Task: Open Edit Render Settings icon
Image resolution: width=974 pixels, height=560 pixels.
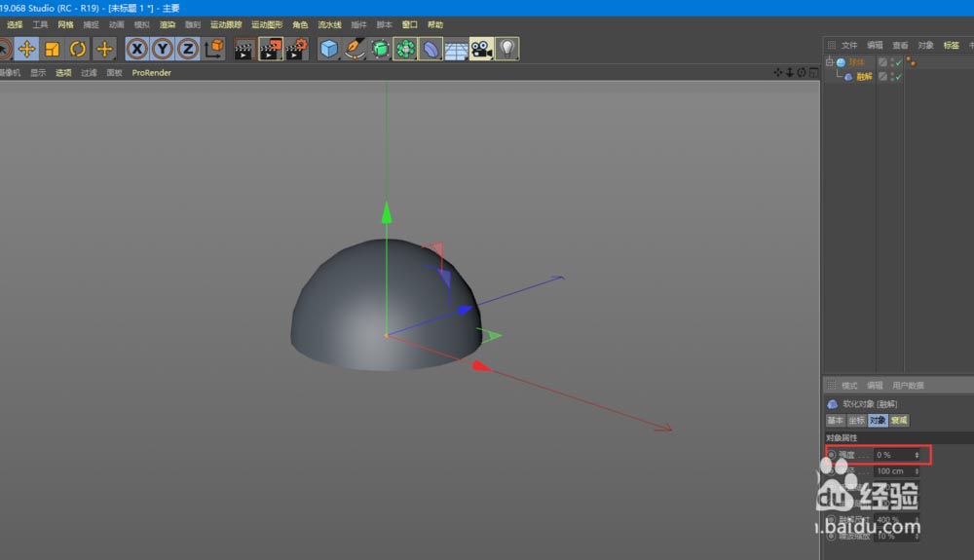Action: 296,49
